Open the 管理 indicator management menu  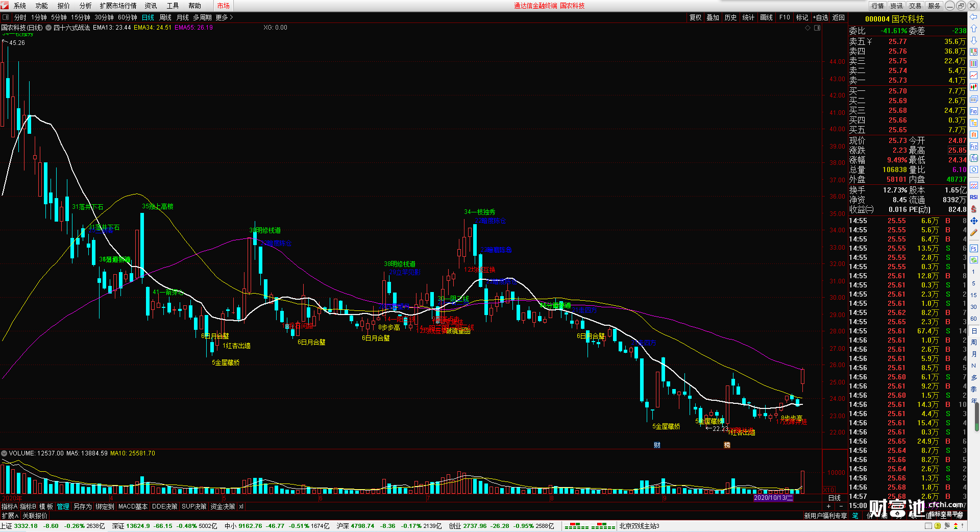63,506
